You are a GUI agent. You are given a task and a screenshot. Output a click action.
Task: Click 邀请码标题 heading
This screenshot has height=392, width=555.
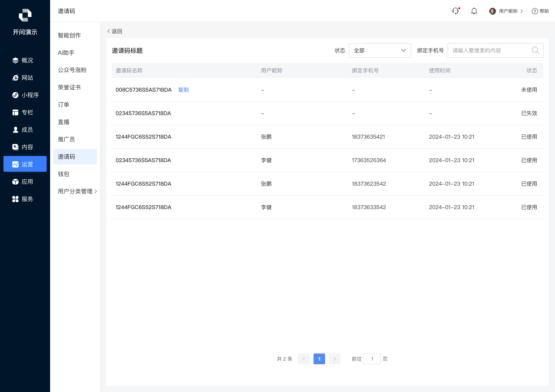[127, 51]
